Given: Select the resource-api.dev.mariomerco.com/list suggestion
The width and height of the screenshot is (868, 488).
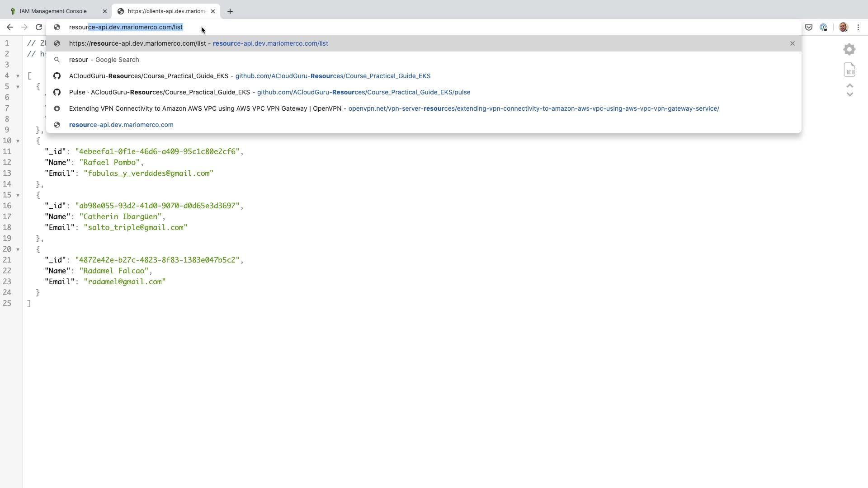Looking at the screenshot, I should (198, 43).
